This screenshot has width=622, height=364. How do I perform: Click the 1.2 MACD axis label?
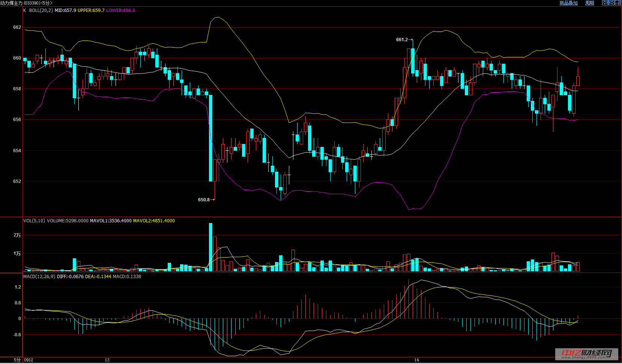18,287
